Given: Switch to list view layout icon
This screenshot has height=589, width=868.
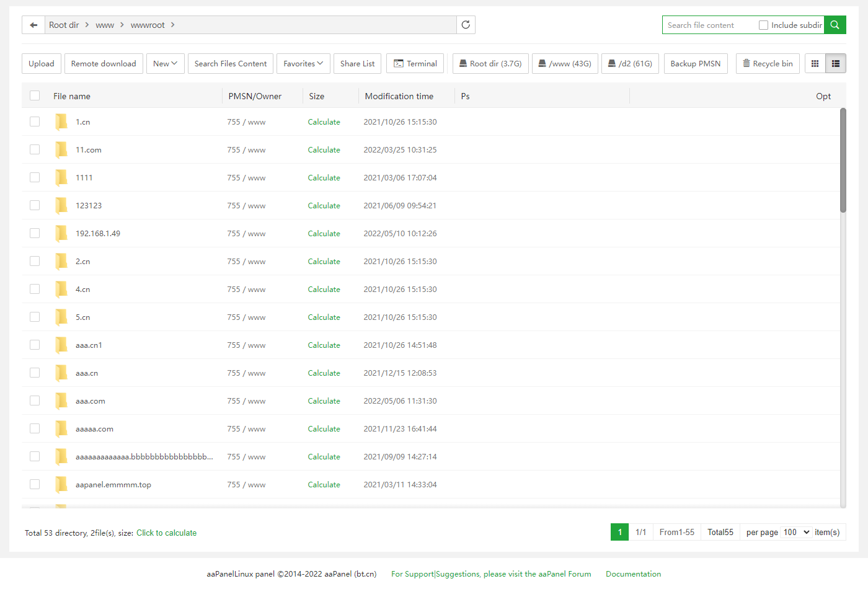Looking at the screenshot, I should tap(835, 64).
